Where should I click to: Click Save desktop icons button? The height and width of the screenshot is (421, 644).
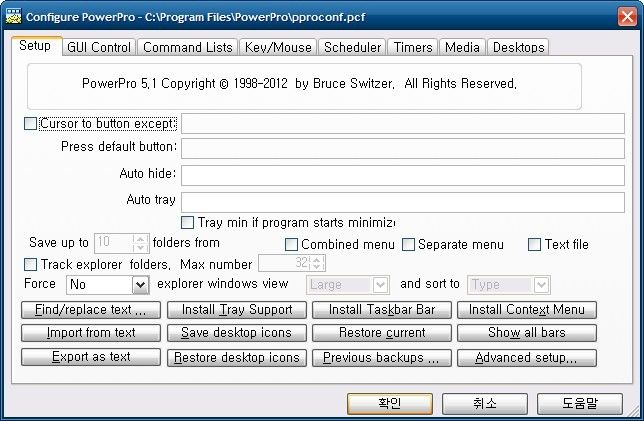tap(237, 333)
